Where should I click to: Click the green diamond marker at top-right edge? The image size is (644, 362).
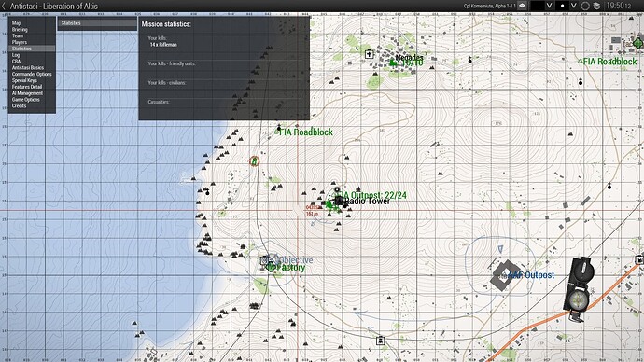coord(638,42)
